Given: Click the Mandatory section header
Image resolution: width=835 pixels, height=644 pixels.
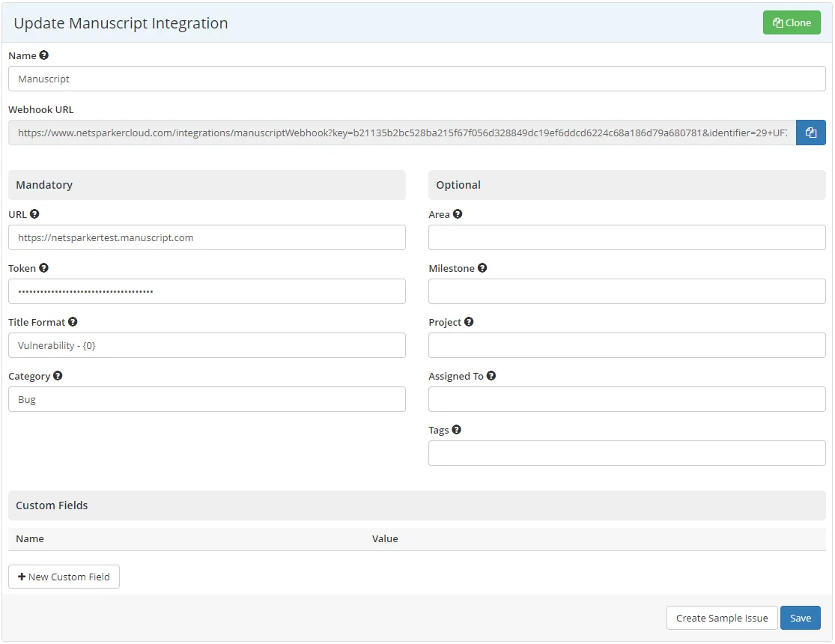Looking at the screenshot, I should tap(207, 185).
